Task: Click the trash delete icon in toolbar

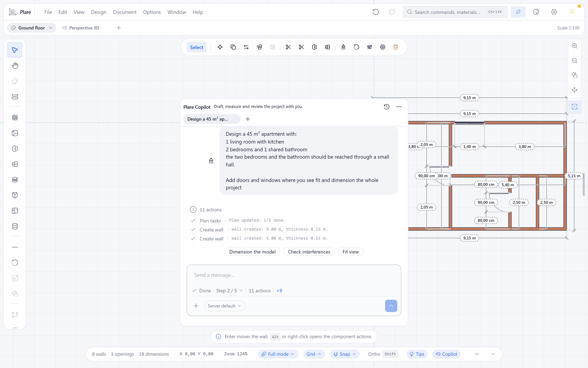Action: [395, 47]
